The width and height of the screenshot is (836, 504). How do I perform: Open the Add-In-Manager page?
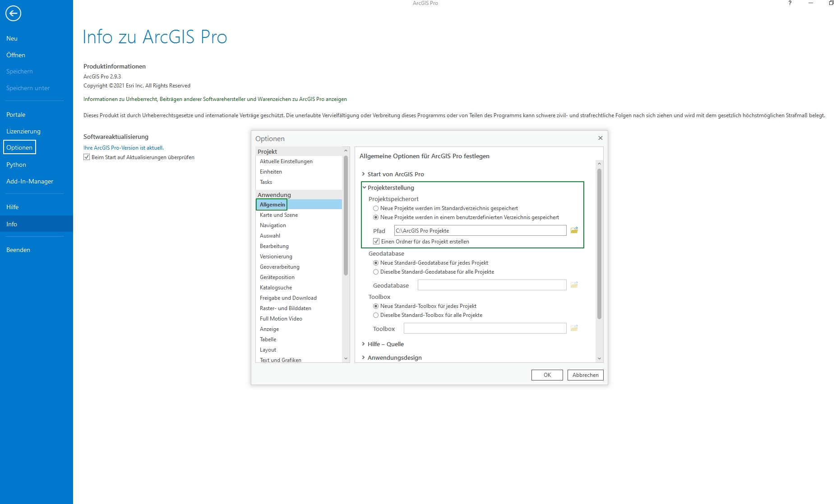click(30, 181)
